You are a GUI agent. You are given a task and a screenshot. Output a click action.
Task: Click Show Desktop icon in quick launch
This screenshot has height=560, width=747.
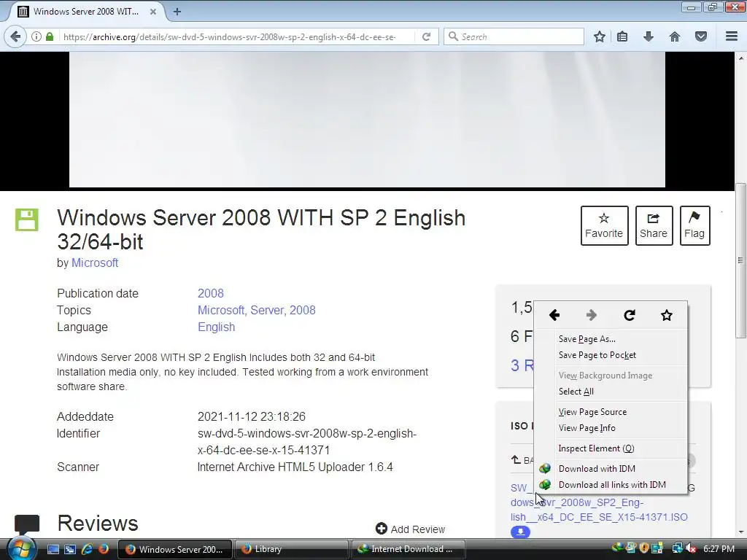53,549
